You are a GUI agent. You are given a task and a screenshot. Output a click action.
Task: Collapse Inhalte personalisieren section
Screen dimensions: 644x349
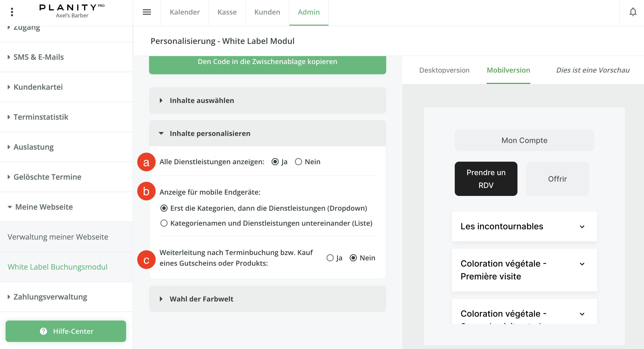pyautogui.click(x=161, y=133)
